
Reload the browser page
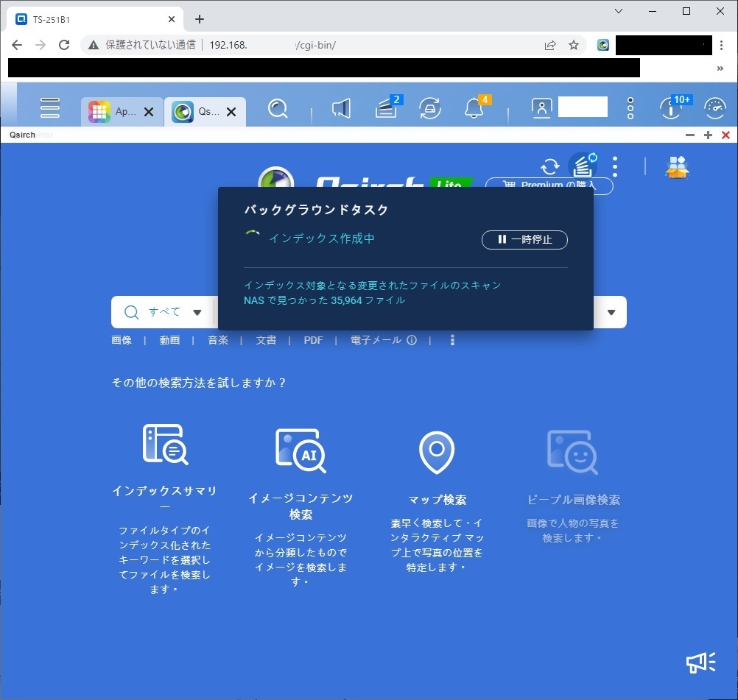click(x=64, y=45)
